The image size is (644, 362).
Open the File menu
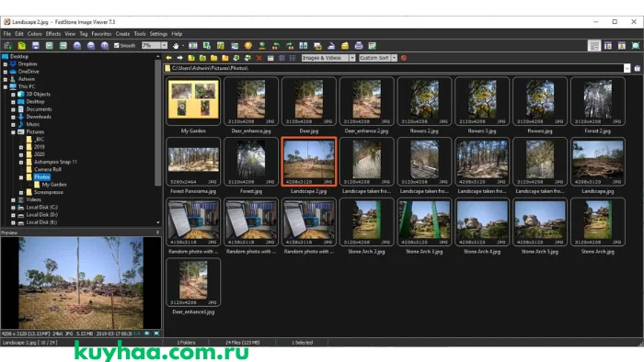tap(7, 34)
